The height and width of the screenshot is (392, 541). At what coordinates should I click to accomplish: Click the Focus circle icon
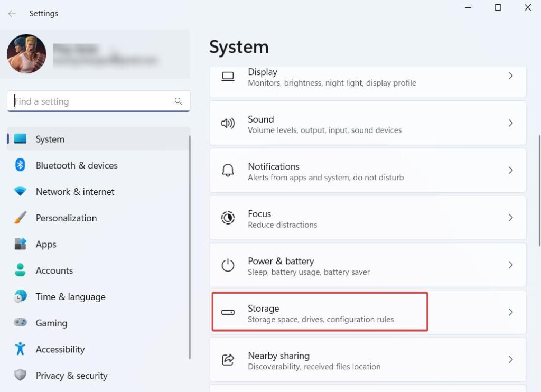pos(228,218)
